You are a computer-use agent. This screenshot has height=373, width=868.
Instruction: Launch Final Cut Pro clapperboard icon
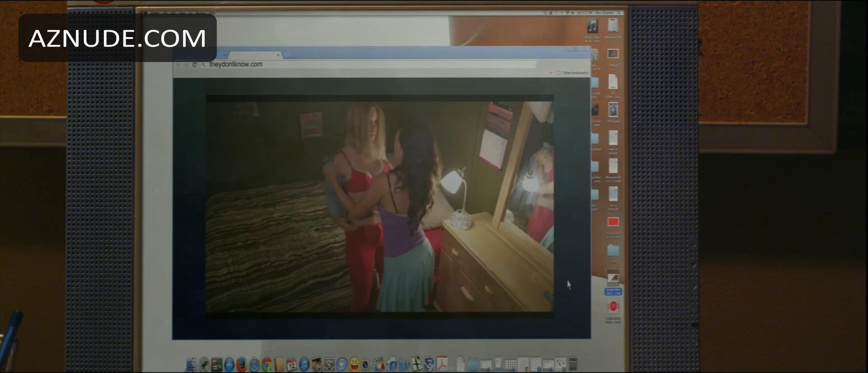(379, 365)
